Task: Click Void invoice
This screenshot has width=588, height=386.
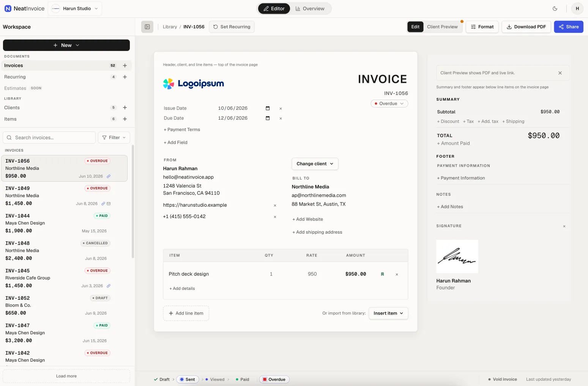Action: [x=502, y=380]
